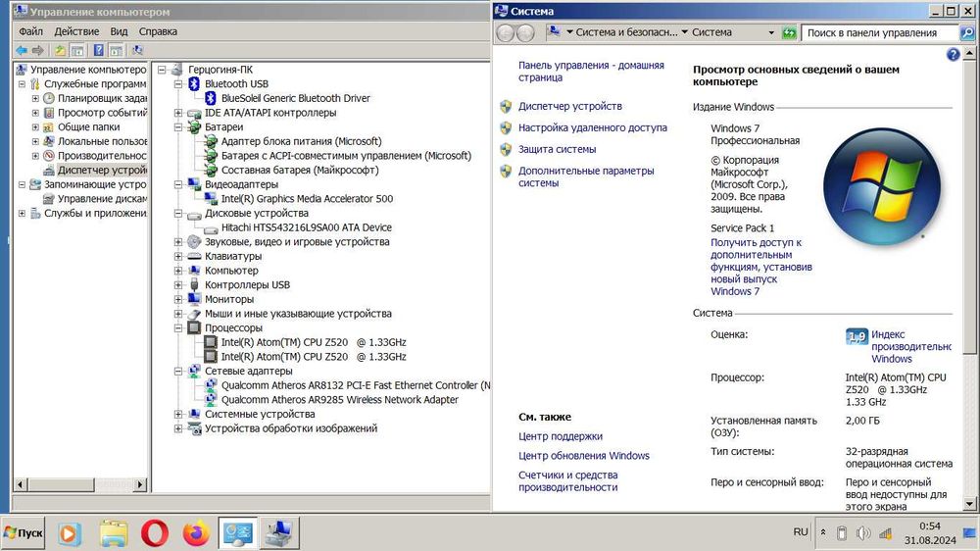Image resolution: width=980 pixels, height=551 pixels.
Task: Click System window vertical scrollbar down arrow
Action: pyautogui.click(x=969, y=504)
